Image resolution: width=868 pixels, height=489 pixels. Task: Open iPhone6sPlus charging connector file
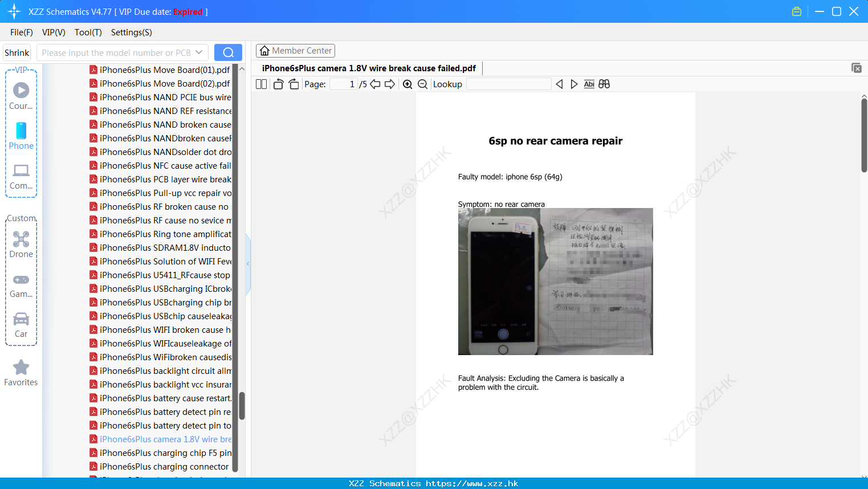point(159,467)
